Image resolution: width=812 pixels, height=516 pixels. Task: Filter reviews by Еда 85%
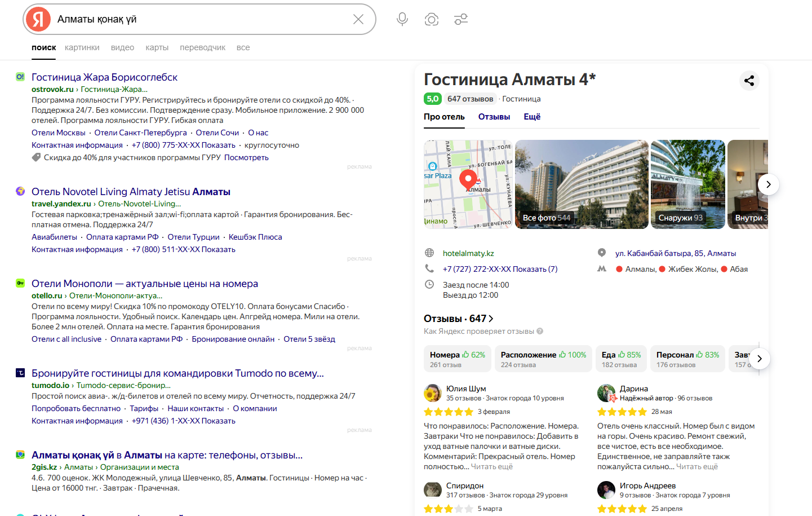tap(621, 359)
